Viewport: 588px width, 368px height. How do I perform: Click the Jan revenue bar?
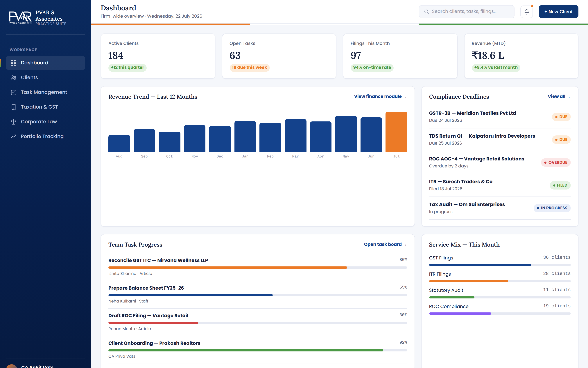click(245, 137)
